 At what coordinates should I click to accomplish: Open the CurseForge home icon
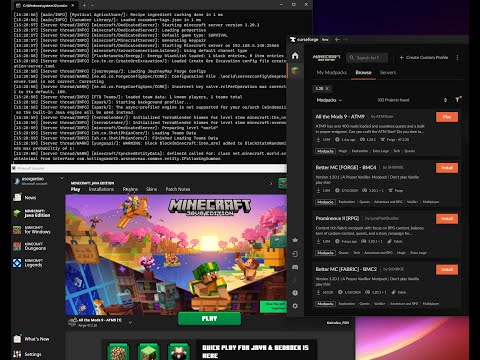pos(295,56)
